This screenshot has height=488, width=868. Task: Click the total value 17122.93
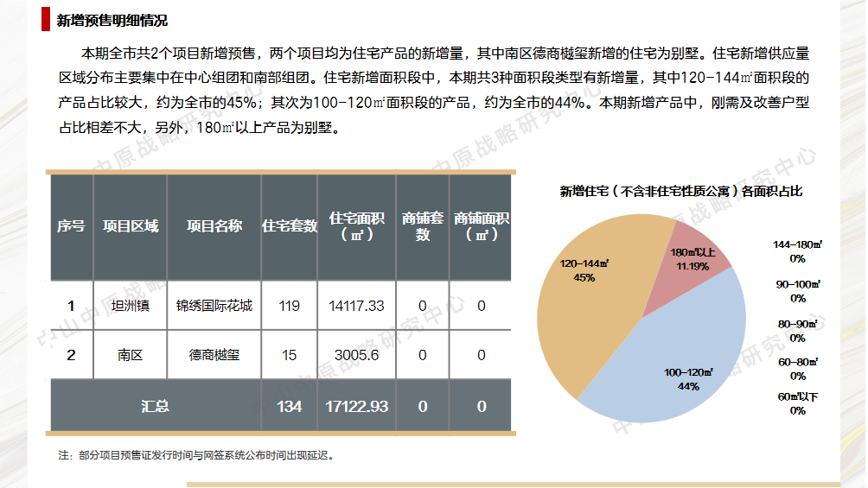pos(356,406)
